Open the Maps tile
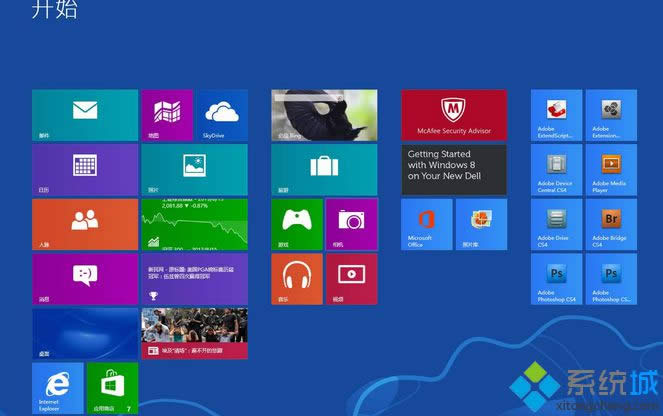Screen dimensions: 663x416 click(167, 115)
